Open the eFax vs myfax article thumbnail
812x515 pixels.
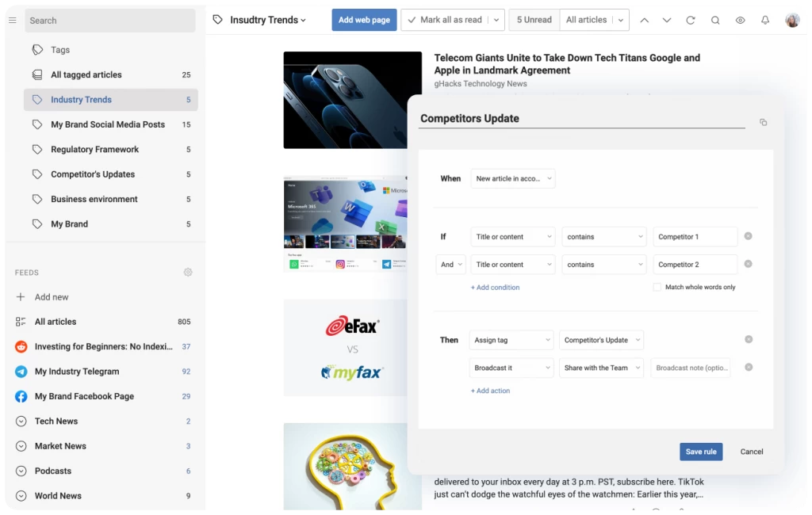(346, 348)
